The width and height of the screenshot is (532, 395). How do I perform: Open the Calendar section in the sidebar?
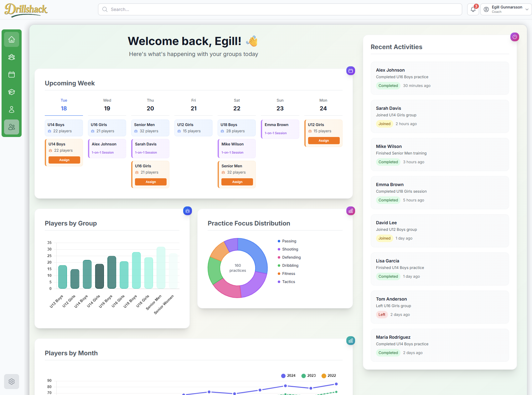(11, 74)
